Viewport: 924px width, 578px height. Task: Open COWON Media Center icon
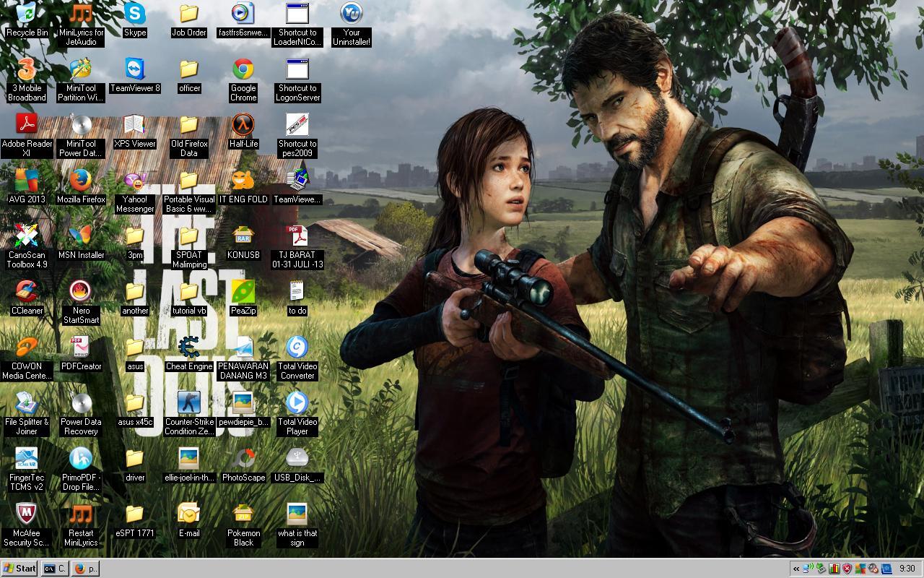[27, 347]
